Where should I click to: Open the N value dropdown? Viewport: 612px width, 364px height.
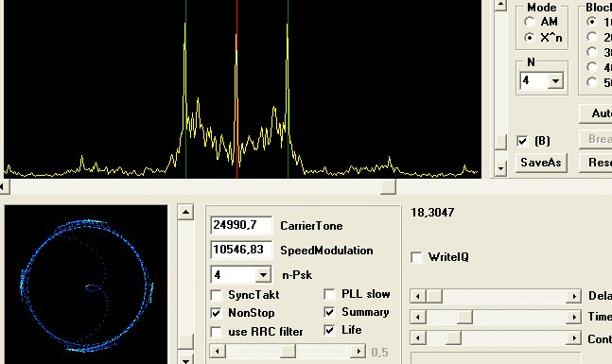pos(555,81)
